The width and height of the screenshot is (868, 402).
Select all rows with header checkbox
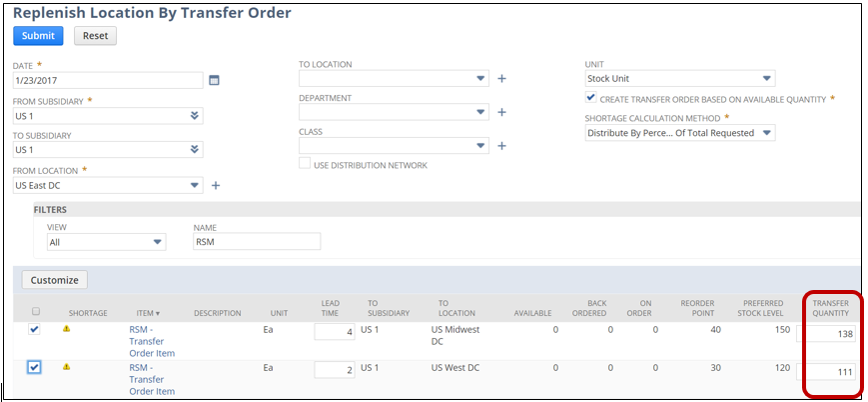(34, 311)
